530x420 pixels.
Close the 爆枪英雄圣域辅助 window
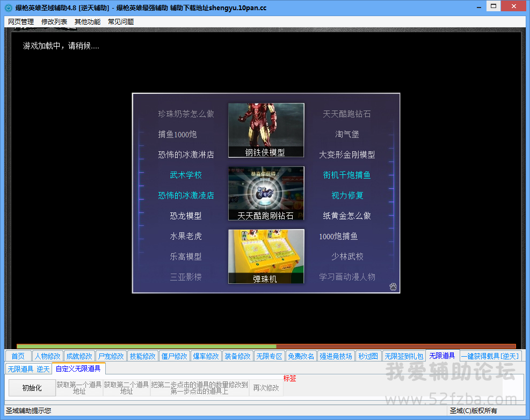pyautogui.click(x=514, y=6)
